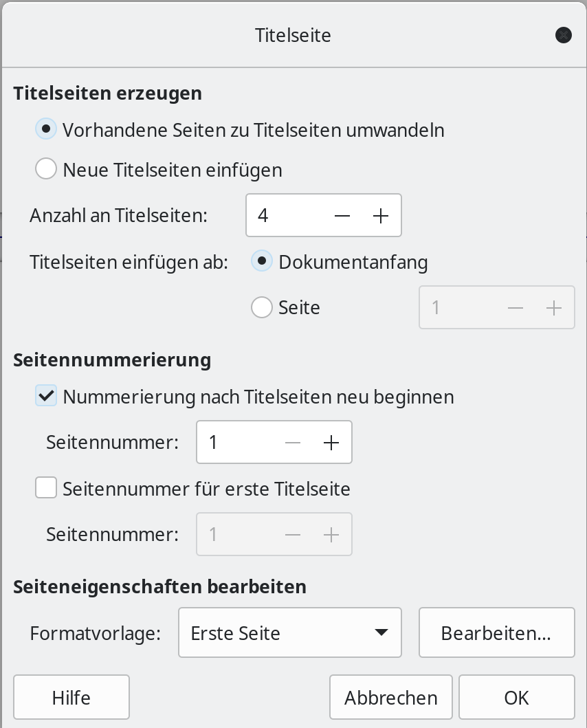Viewport: 587px width, 728px height.
Task: Choose Dokumentanfang as insert position
Action: pos(262,262)
